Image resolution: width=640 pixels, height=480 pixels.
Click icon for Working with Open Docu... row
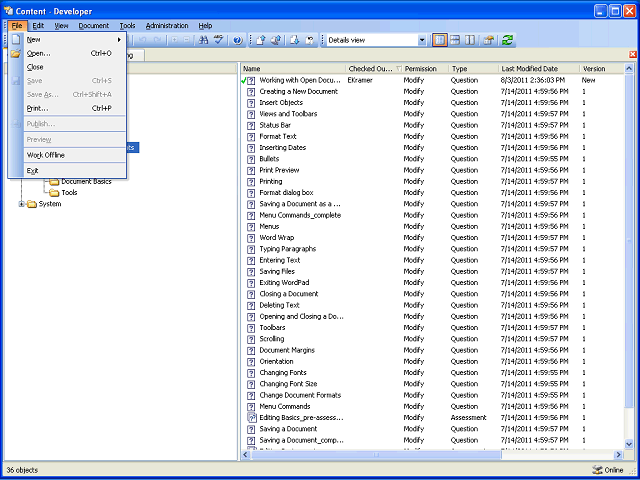tap(251, 80)
